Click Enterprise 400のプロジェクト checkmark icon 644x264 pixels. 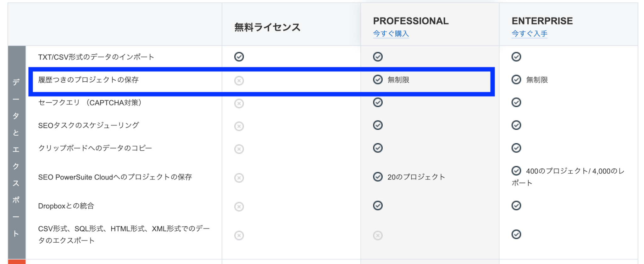[x=516, y=171]
